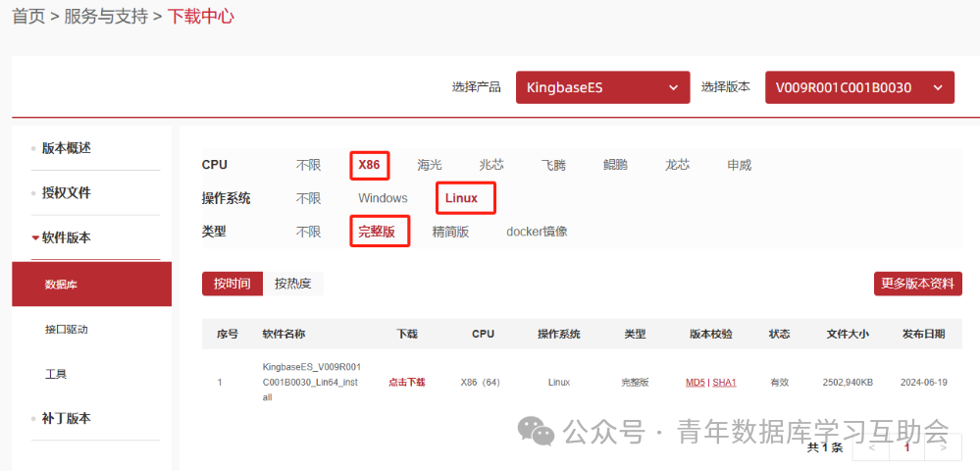Select 操作系统 filter Linux

click(461, 198)
